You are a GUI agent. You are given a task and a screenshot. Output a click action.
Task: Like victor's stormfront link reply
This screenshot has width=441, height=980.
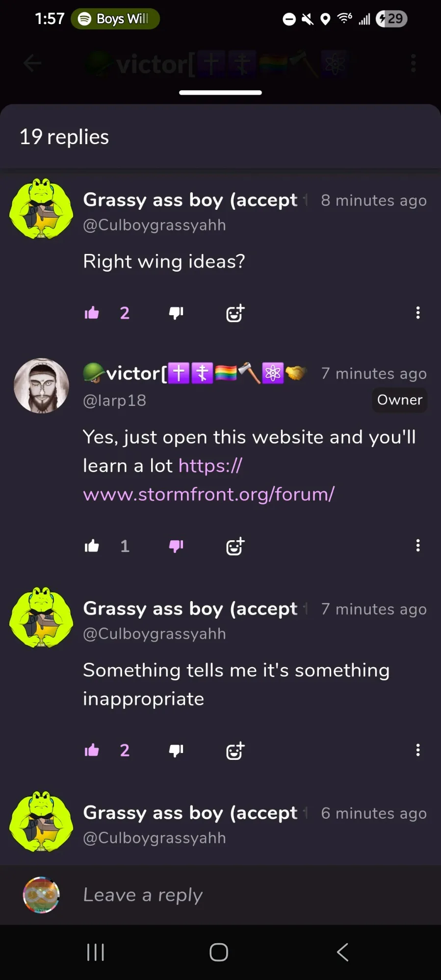92,546
